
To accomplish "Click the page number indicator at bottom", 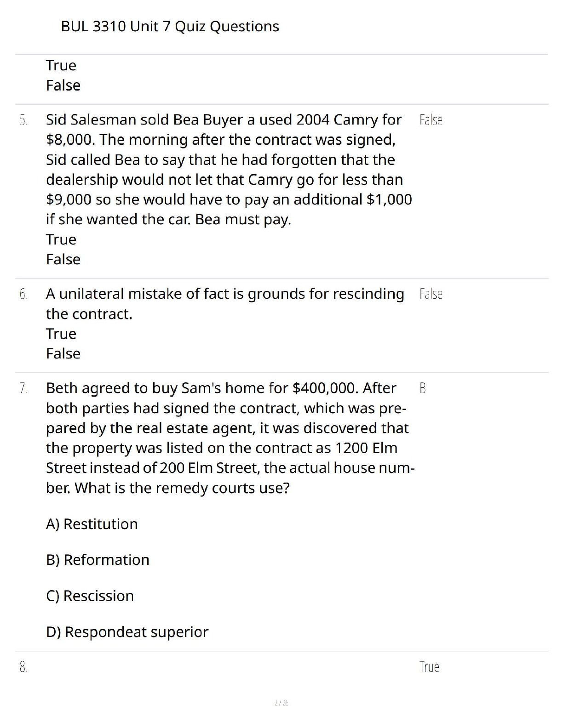I will [281, 703].
